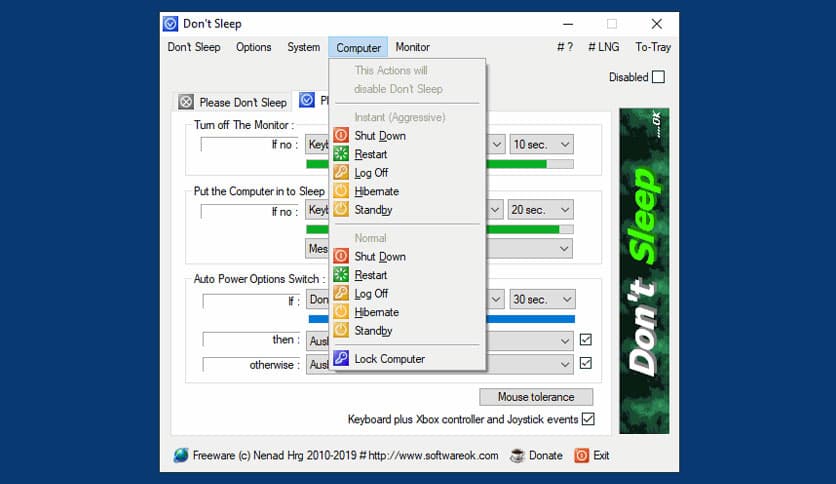
Task: Toggle the Disabled checkbox
Action: 658,77
